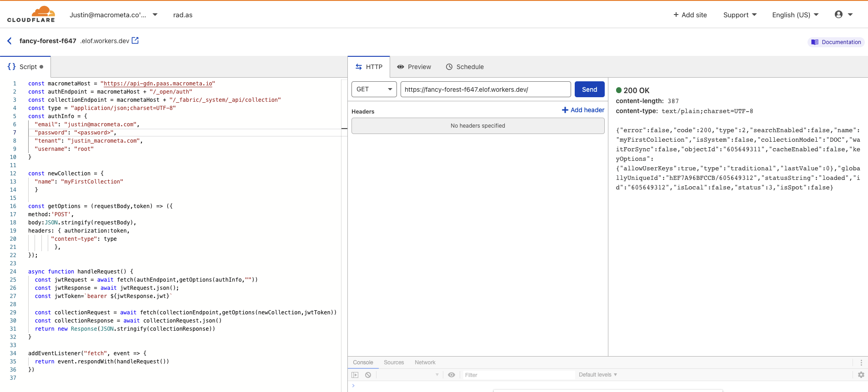Open the devtools three-dot menu
868x392 pixels.
(861, 362)
